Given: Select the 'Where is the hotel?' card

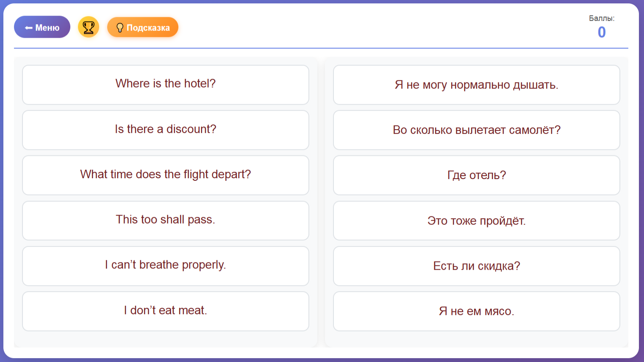Looking at the screenshot, I should pyautogui.click(x=165, y=84).
